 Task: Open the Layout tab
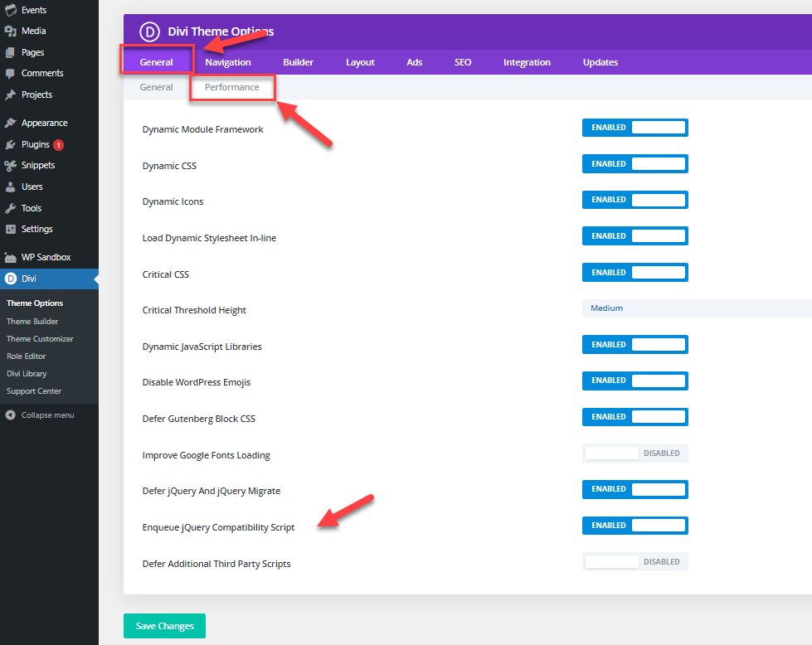(360, 62)
